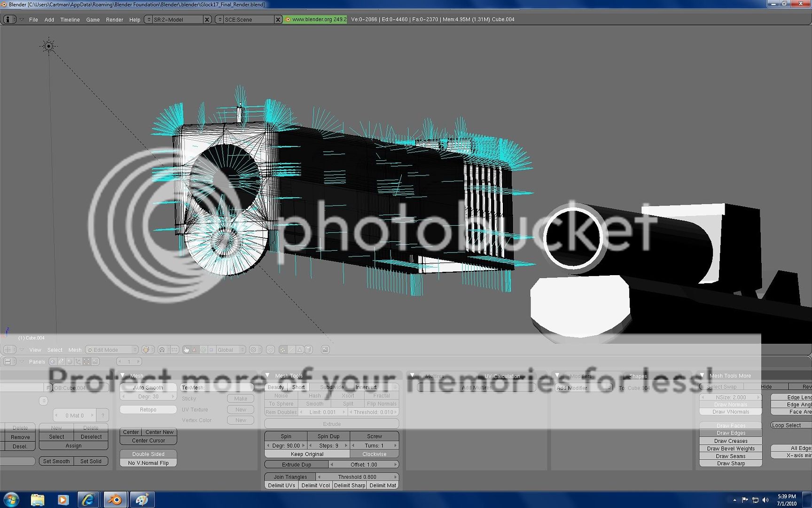Click the edge select mode icon
The image size is (812, 508).
[x=291, y=349]
